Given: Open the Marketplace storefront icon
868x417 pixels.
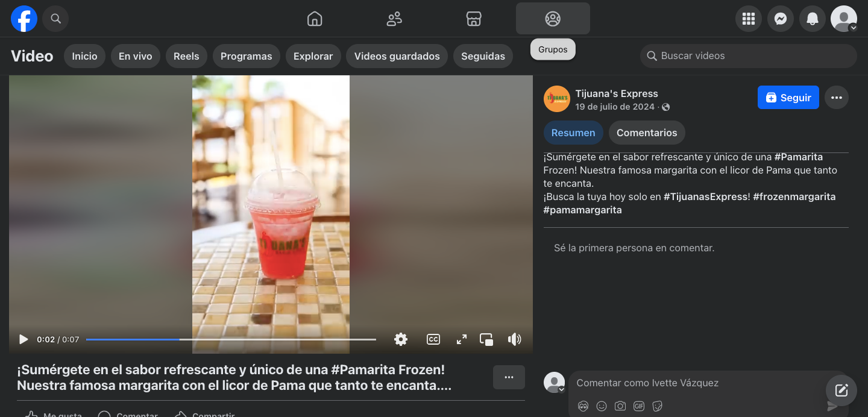Looking at the screenshot, I should point(474,19).
